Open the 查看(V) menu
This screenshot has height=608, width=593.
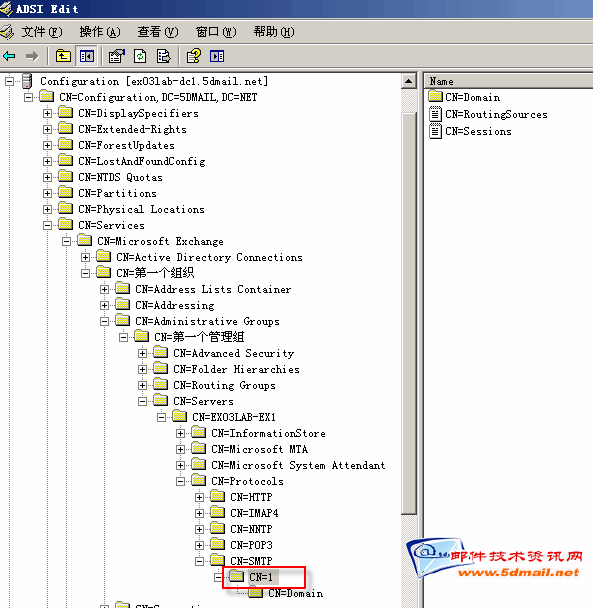(158, 32)
